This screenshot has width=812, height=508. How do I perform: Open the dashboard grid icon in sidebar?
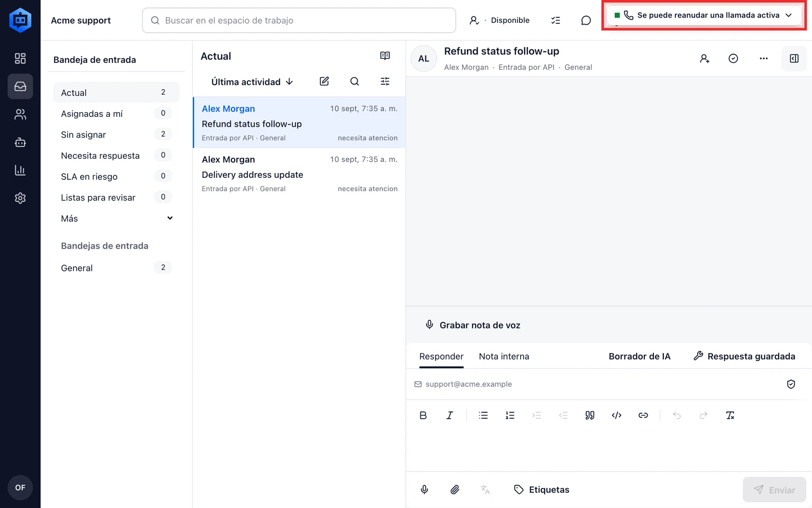(x=20, y=58)
